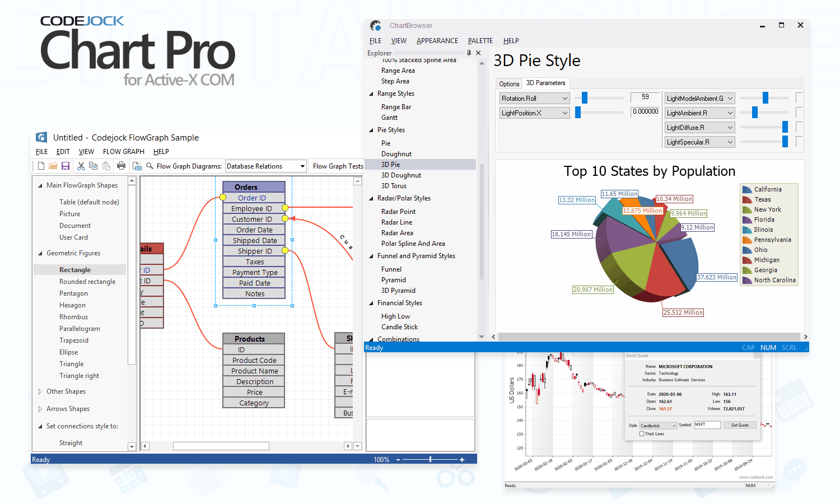Select Candle Stick in the Explorer list
This screenshot has width=840, height=504.
pyautogui.click(x=400, y=327)
